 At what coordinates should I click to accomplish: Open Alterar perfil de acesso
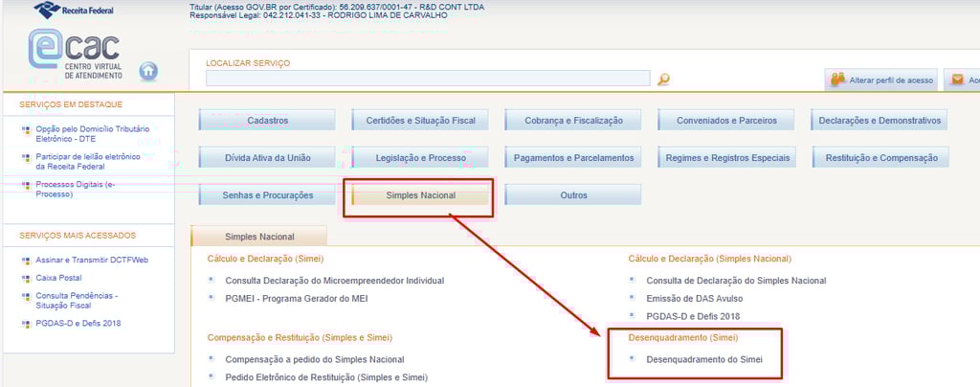tap(881, 80)
